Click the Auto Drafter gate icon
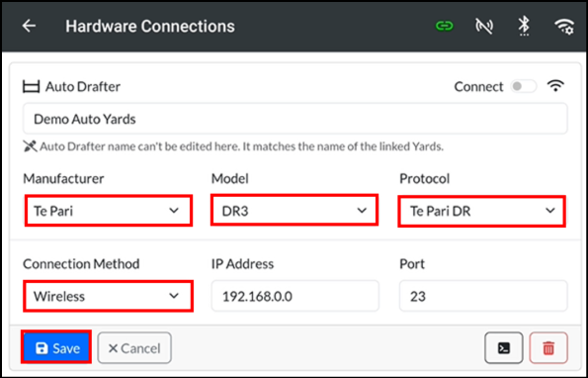 31,87
